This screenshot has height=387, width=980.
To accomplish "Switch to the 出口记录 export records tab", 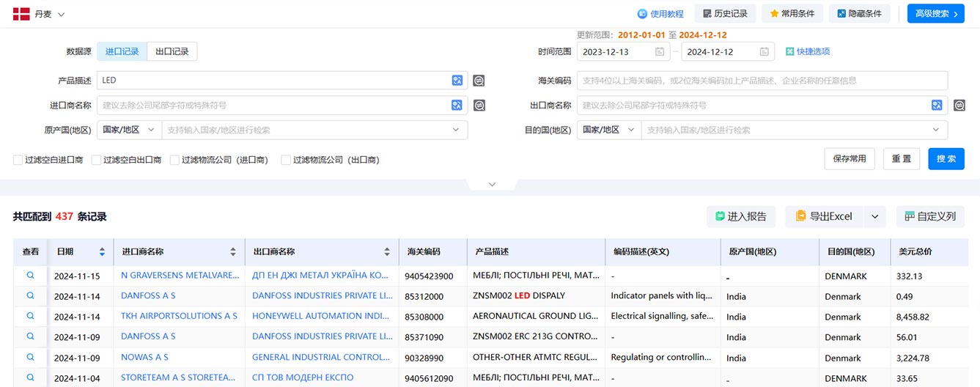I will point(172,51).
